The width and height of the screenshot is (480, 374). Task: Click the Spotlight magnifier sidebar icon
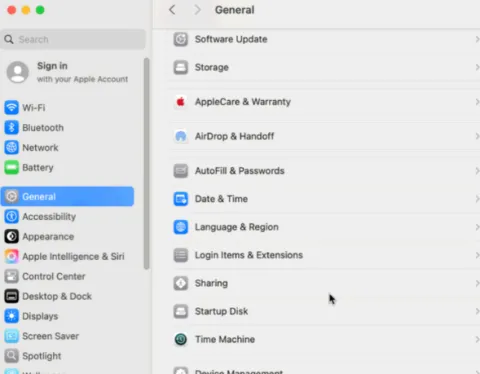pos(12,356)
